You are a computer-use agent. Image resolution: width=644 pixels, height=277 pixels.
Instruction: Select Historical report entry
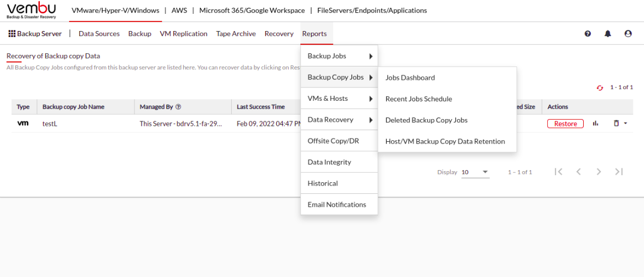(339, 183)
